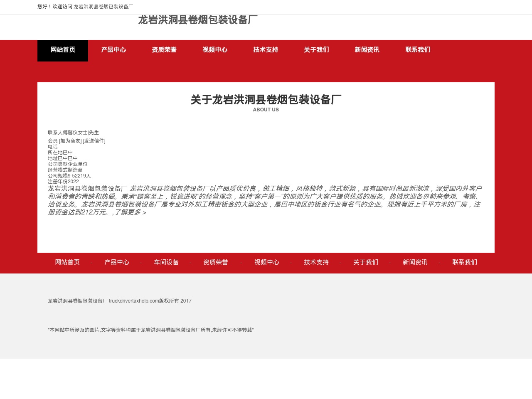Click the site title heading 龙岩洪洞县卷烟包装设备厂
The width and height of the screenshot is (532, 399).
click(x=198, y=20)
